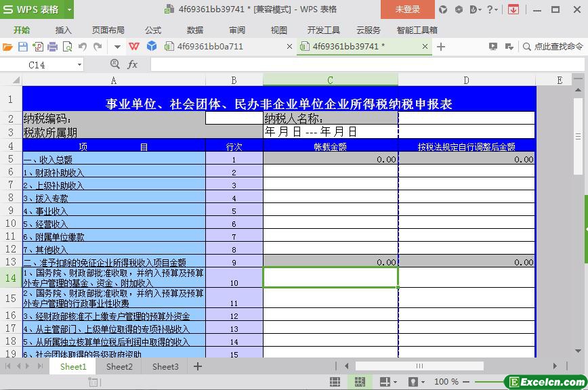Click the Undo arrow icon
588x390 pixels.
(x=82, y=47)
